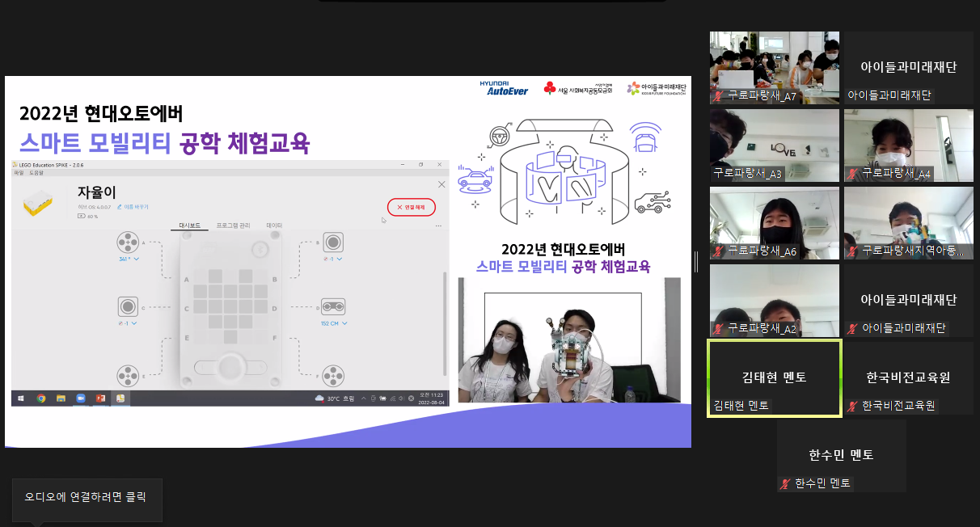Click the Port B sensor icon
The height and width of the screenshot is (527, 980).
[x=332, y=242]
